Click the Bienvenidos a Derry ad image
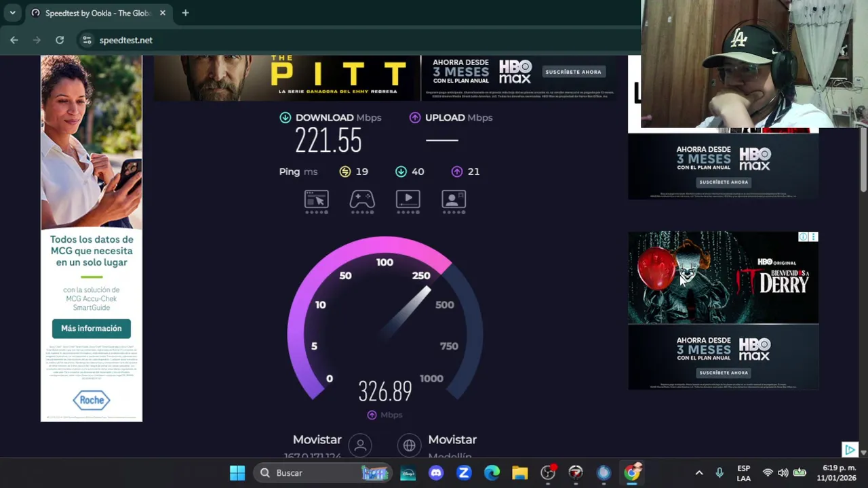 tap(724, 278)
